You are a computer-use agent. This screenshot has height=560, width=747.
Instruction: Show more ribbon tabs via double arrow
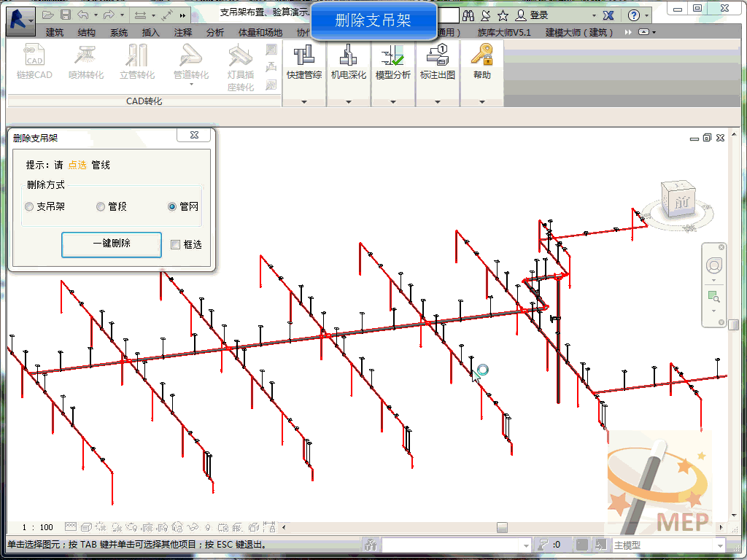point(628,32)
